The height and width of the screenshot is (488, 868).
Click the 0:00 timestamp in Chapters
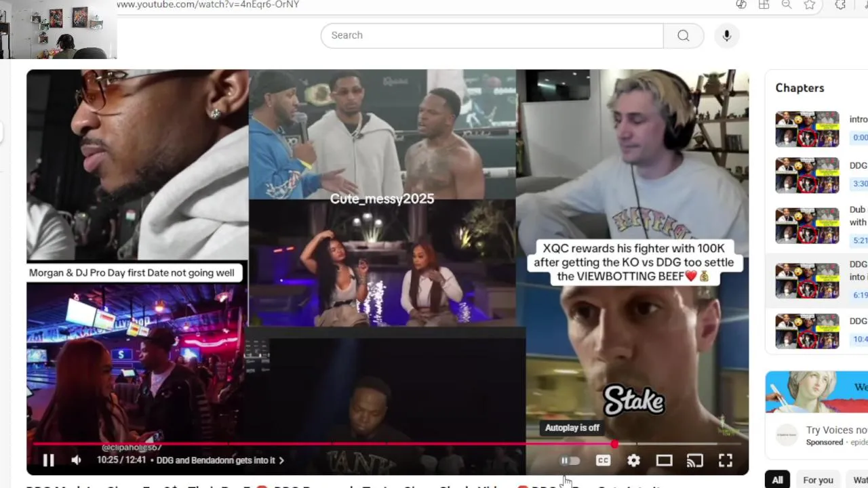point(860,138)
